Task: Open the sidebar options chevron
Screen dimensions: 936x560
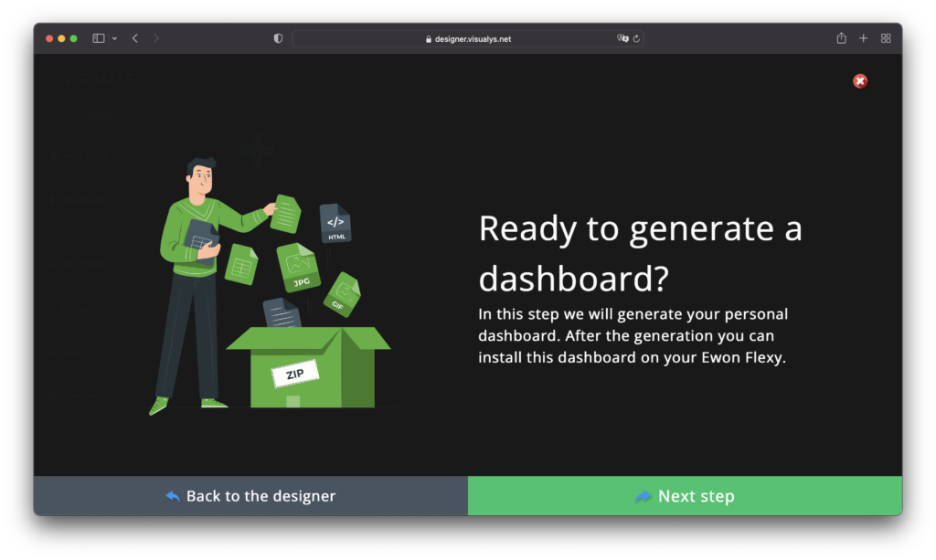Action: 113,37
